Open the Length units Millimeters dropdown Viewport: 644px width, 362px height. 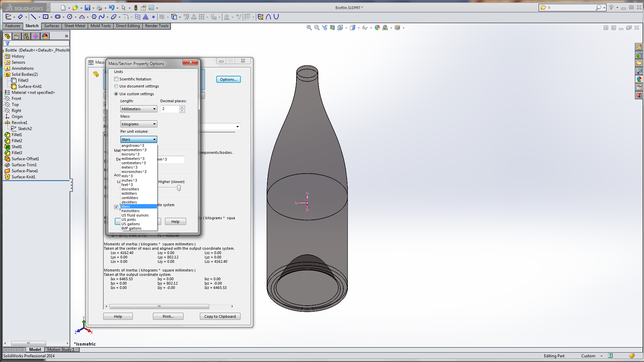click(x=139, y=109)
